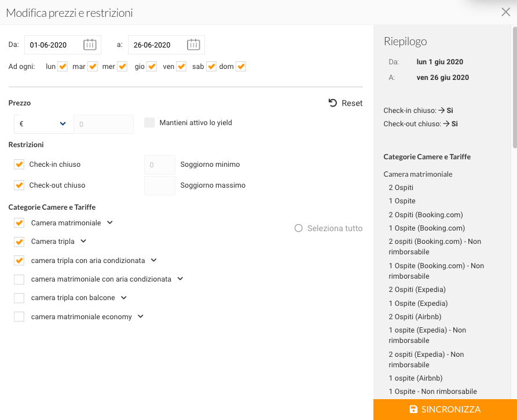Click the a date field 26-06-2020

[166, 45]
